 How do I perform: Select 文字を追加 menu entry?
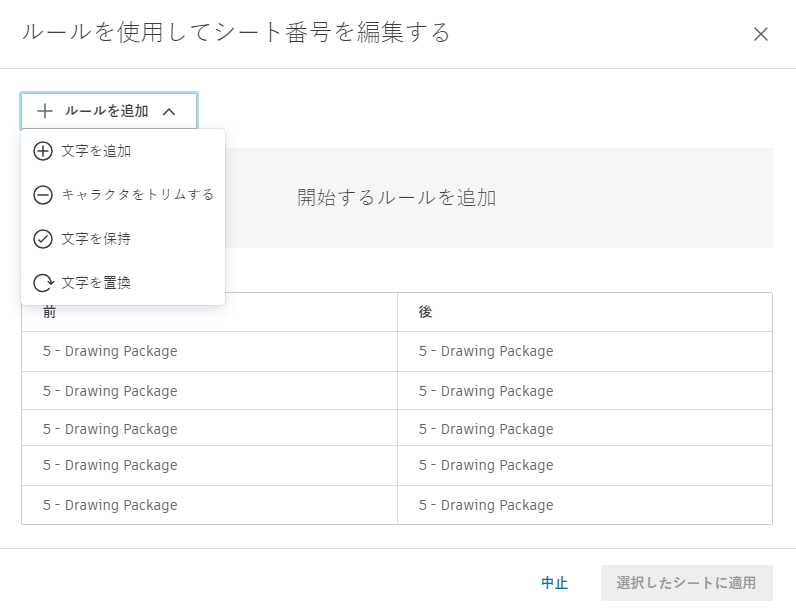pos(96,151)
